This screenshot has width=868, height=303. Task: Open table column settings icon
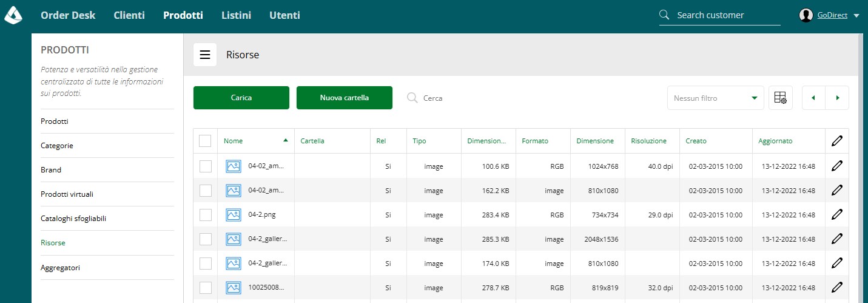[x=781, y=98]
